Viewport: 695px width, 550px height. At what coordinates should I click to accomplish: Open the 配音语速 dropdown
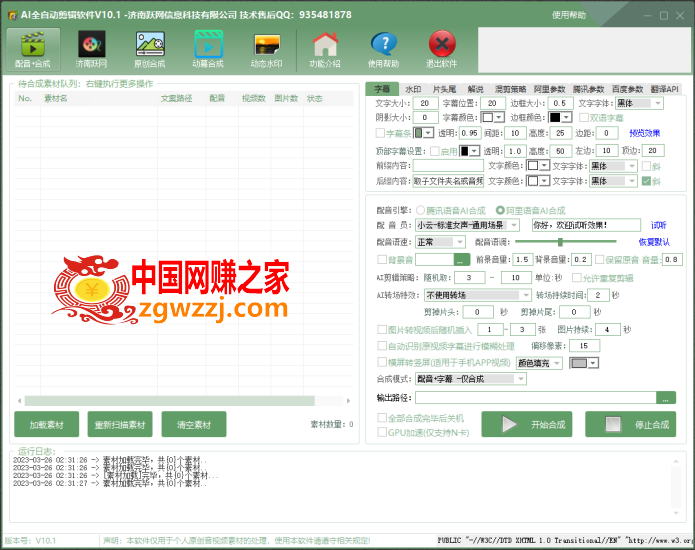[460, 242]
